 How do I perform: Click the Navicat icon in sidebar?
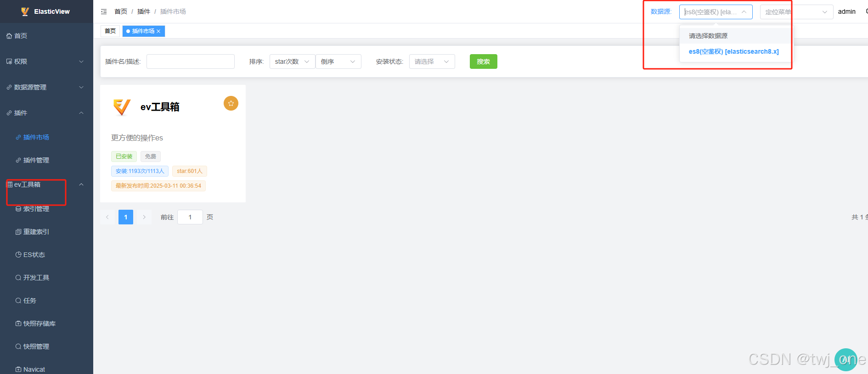[18, 369]
